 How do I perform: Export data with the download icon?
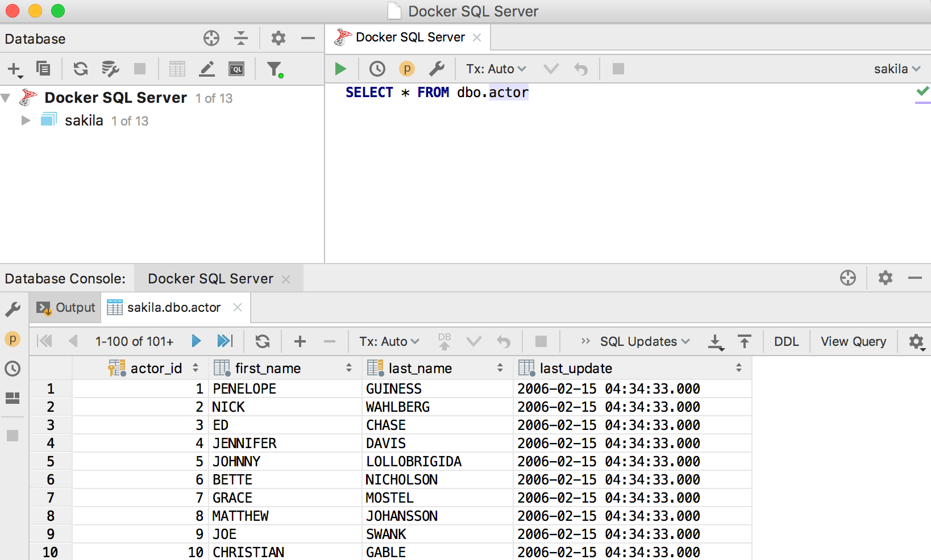pyautogui.click(x=716, y=341)
